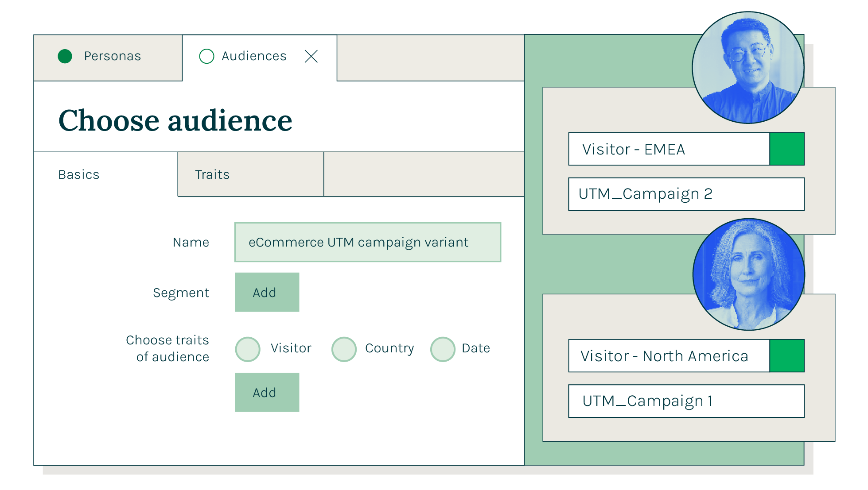Click the Audiences circle indicator
868x490 pixels.
(206, 56)
